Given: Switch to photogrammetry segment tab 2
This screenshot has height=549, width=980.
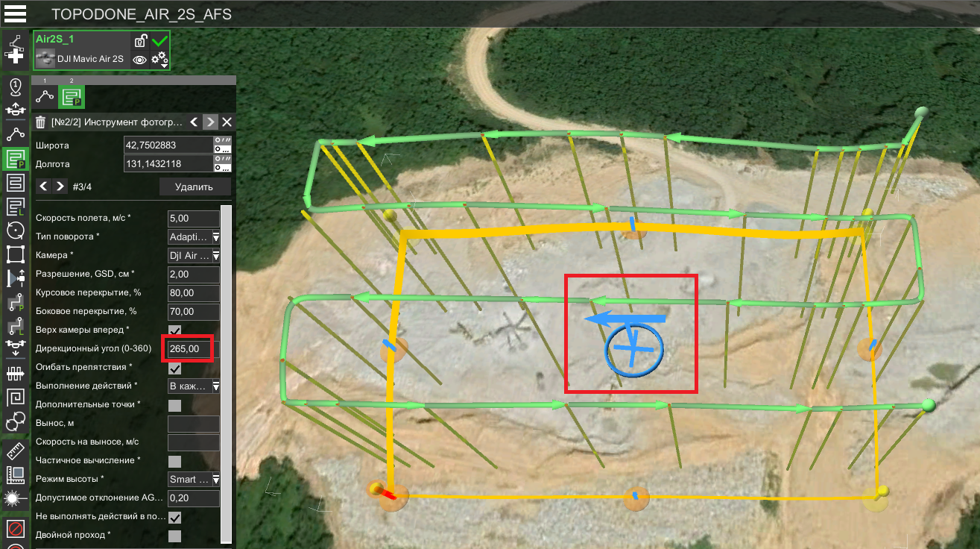Looking at the screenshot, I should click(x=72, y=95).
